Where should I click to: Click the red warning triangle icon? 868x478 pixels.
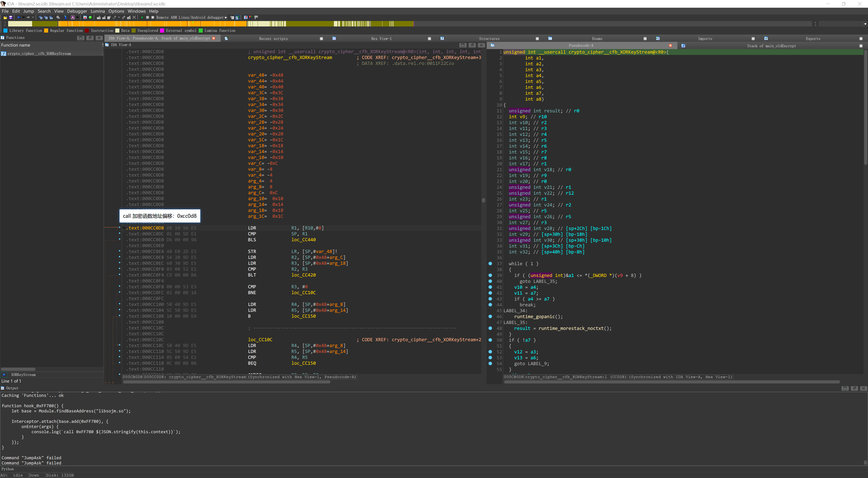85,18
